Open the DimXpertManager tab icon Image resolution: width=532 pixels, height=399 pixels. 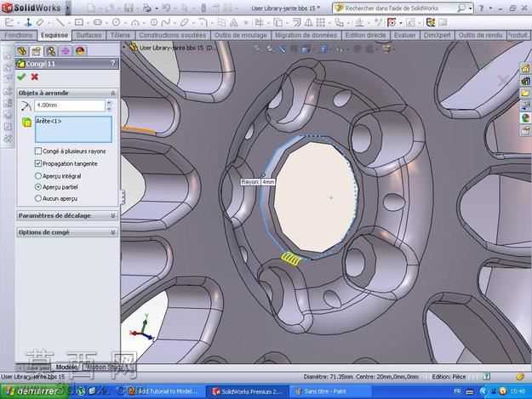click(66, 51)
